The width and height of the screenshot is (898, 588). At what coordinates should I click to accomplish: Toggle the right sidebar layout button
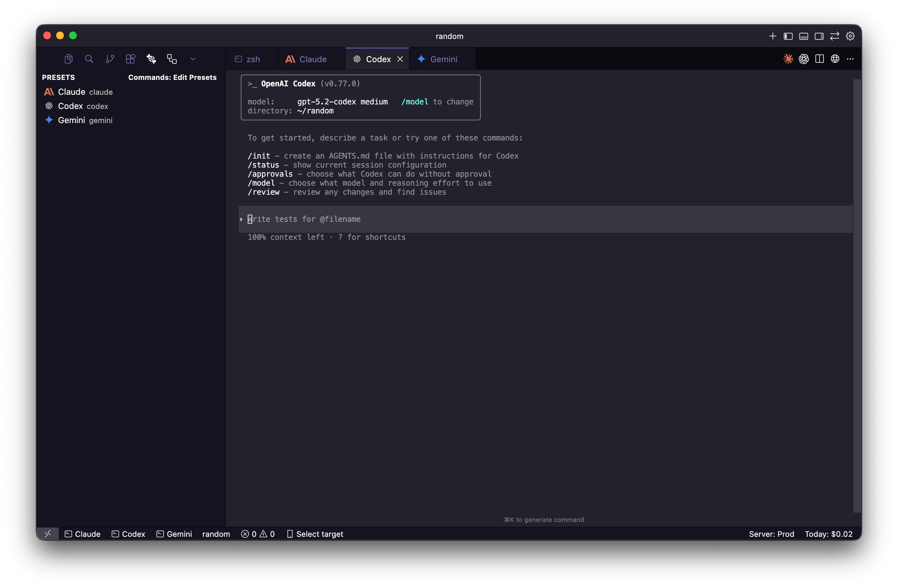[x=819, y=36]
